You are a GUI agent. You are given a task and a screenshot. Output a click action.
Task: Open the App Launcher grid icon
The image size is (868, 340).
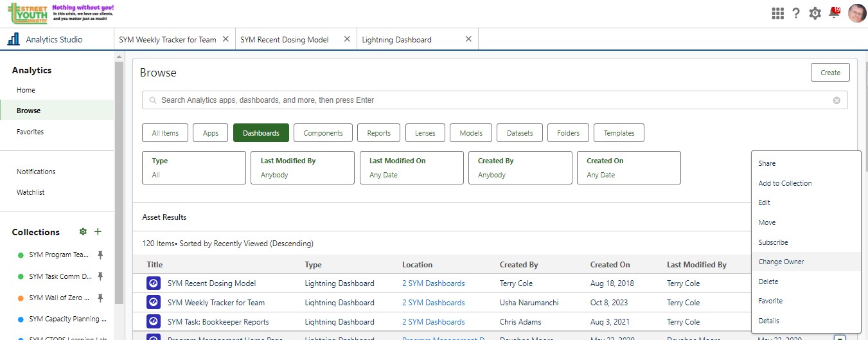tap(777, 13)
